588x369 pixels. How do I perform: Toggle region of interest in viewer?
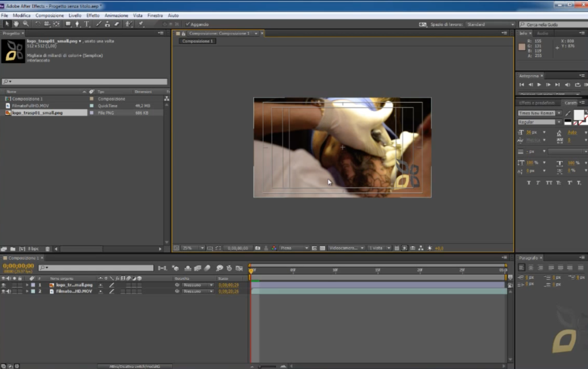tap(218, 248)
